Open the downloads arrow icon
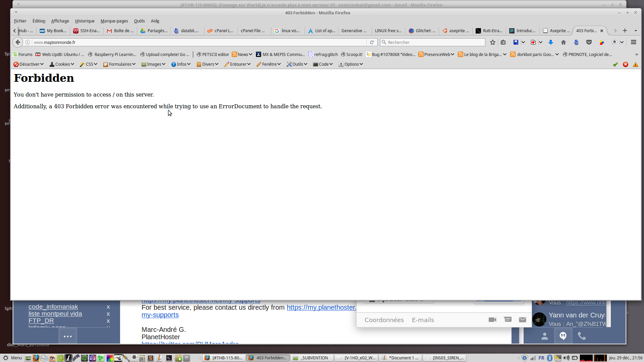The height and width of the screenshot is (362, 644). [x=551, y=42]
